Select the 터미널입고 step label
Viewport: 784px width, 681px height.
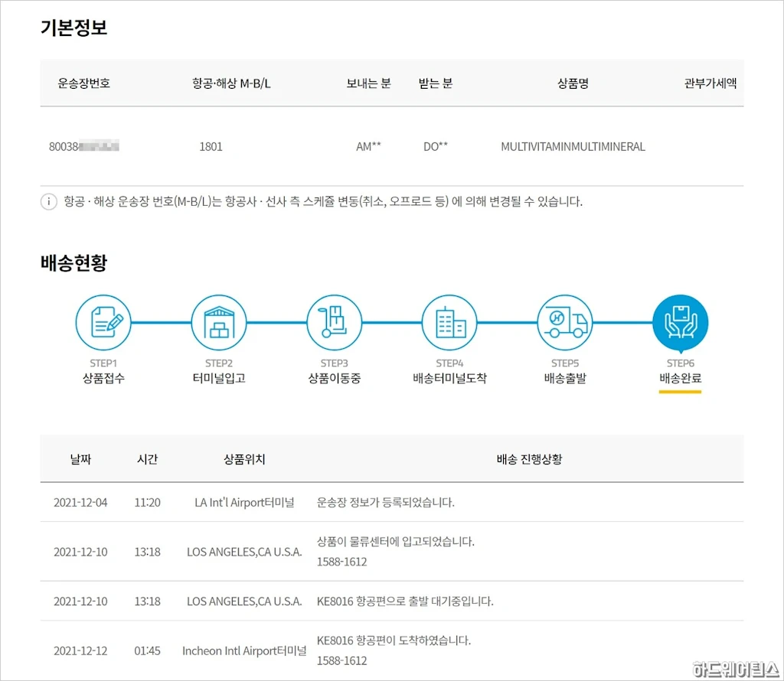(x=219, y=378)
